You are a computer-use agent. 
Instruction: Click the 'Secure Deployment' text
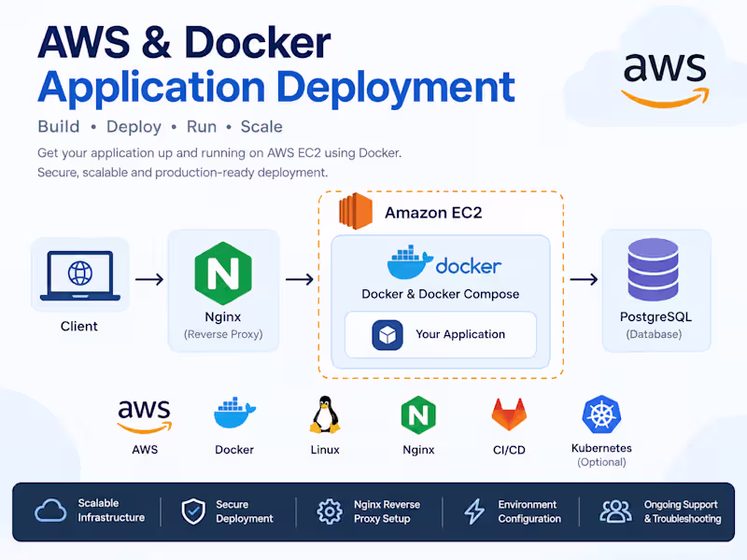pyautogui.click(x=245, y=511)
